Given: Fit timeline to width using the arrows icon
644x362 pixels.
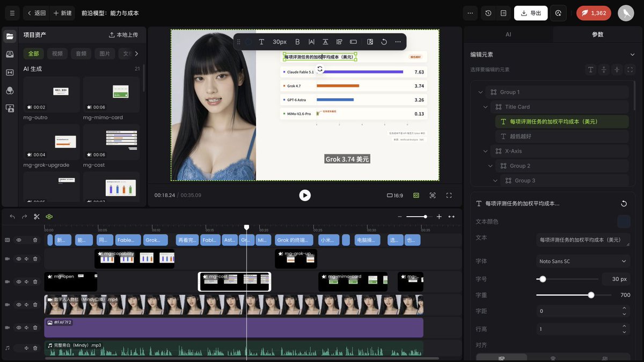Looking at the screenshot, I should click(451, 217).
